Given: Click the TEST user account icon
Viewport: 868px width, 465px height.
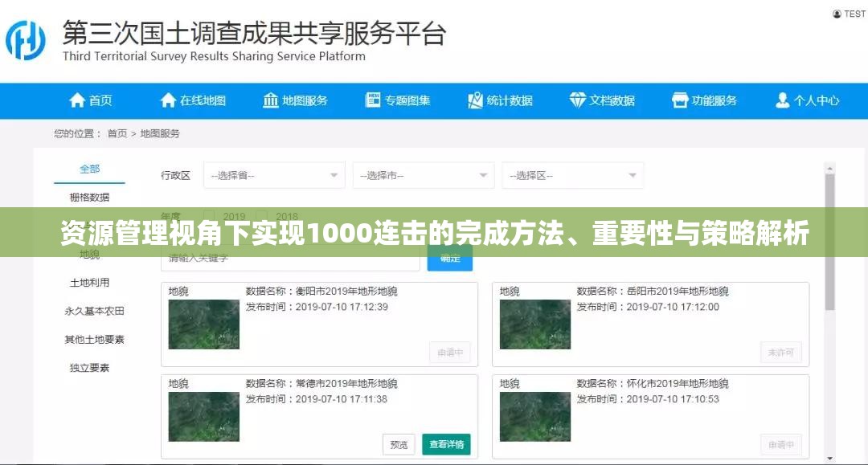Looking at the screenshot, I should 836,12.
